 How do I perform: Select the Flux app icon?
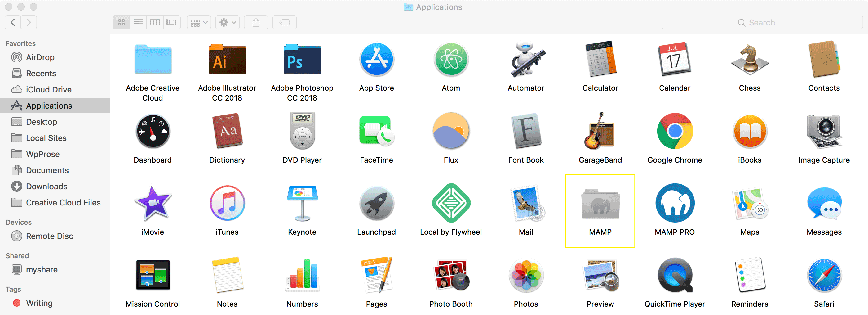(451, 131)
